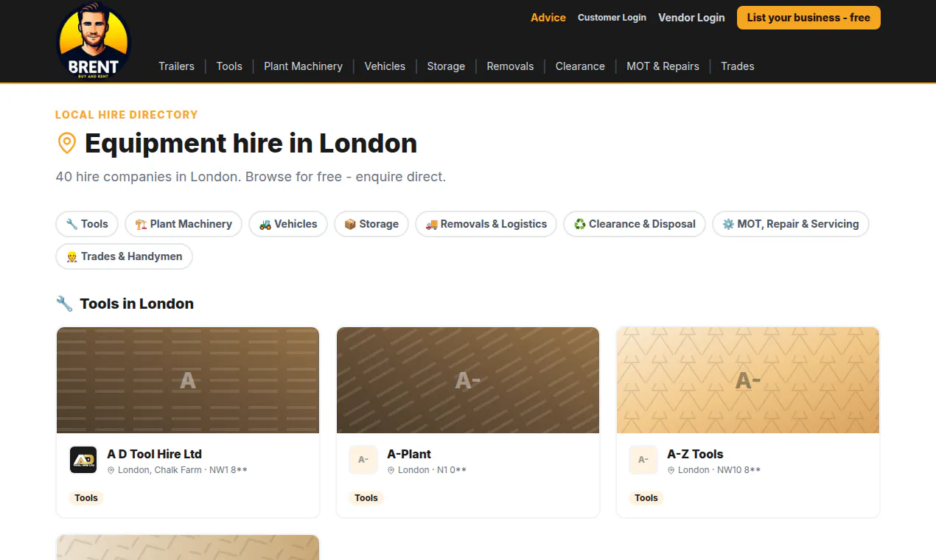
Task: Open the A-Plant listing title
Action: point(409,454)
